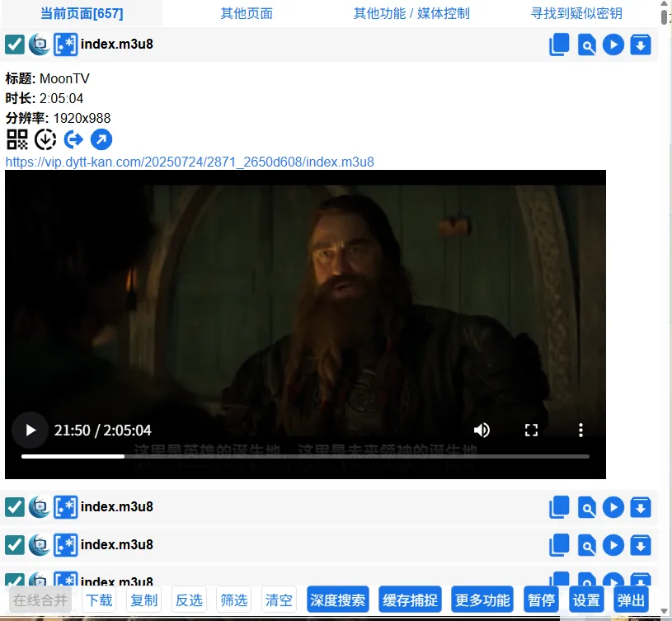Open parser magnifier icon for third index.m3u8 row
The image size is (672, 621).
coord(587,544)
